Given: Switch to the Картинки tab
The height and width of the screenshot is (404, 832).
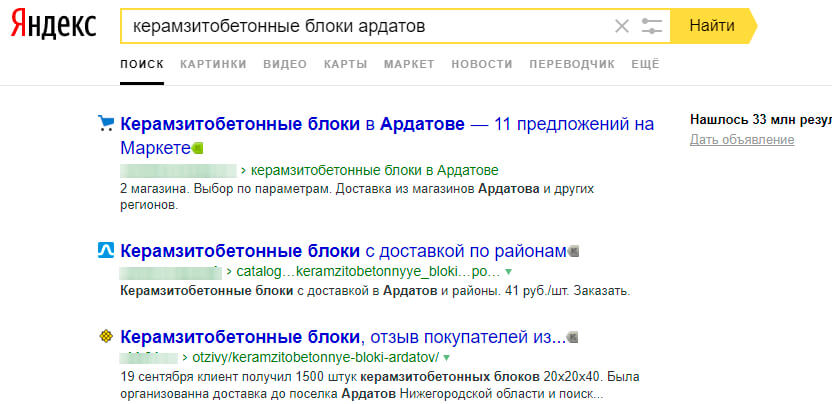Looking at the screenshot, I should [x=213, y=64].
